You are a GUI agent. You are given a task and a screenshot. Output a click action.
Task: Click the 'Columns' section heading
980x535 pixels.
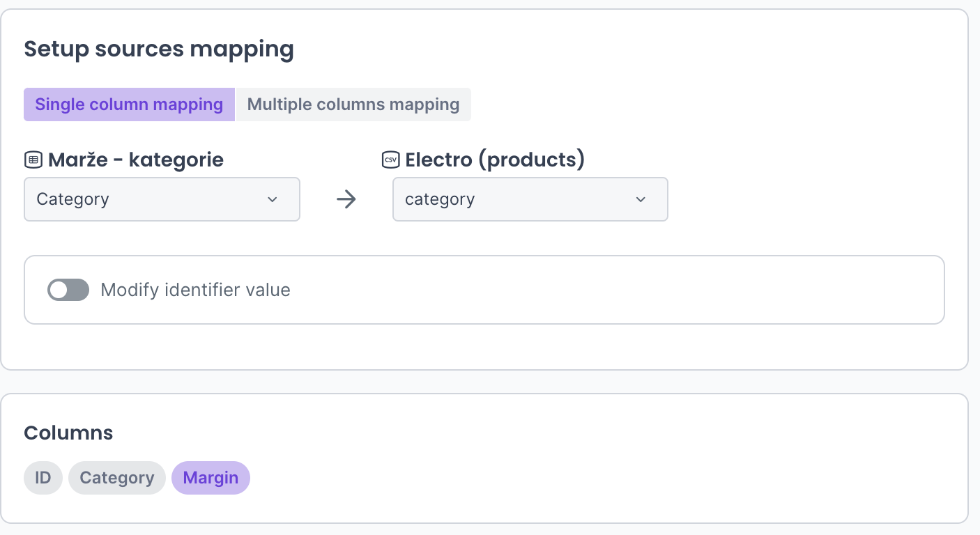68,433
